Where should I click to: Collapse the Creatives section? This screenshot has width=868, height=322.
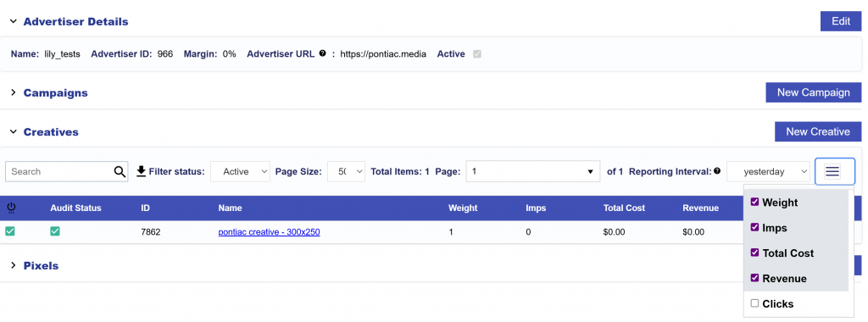pyautogui.click(x=13, y=131)
